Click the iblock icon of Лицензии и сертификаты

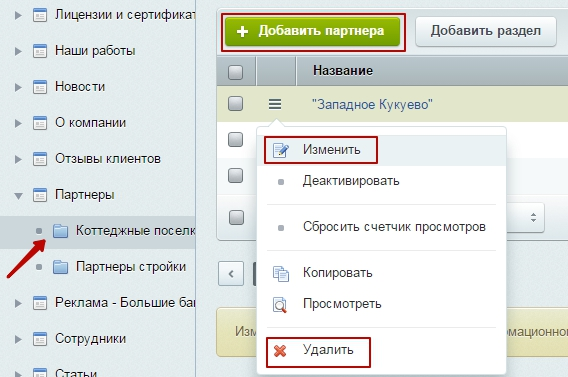(x=40, y=15)
